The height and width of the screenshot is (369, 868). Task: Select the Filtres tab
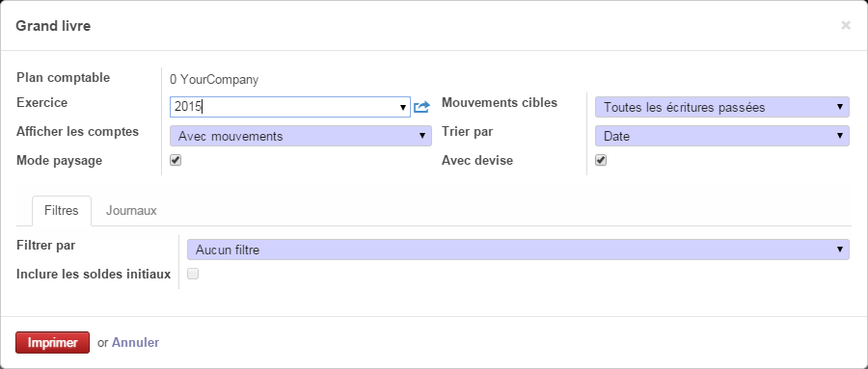(x=62, y=211)
